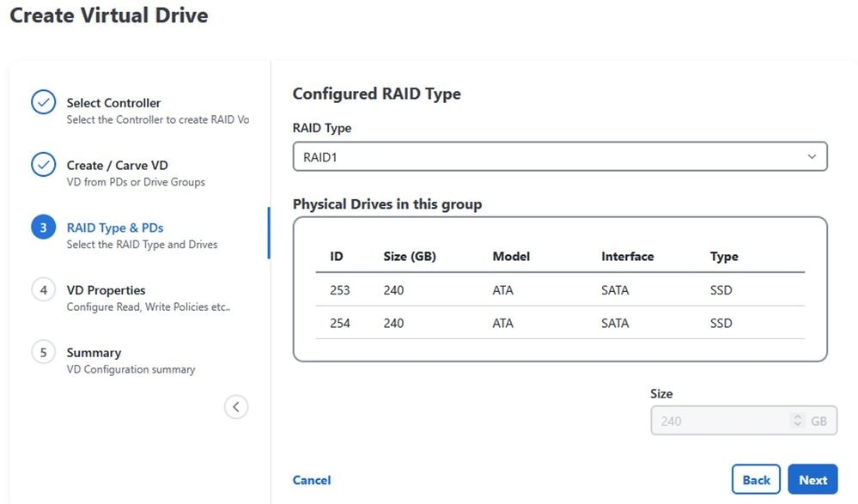
Task: Select the RAID Type & PDs step
Action: coord(115,228)
